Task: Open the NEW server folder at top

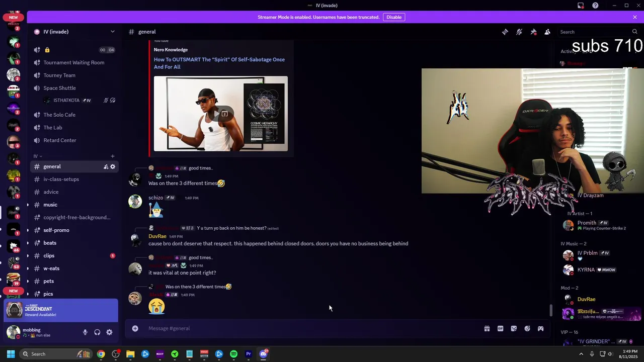Action: [x=14, y=17]
